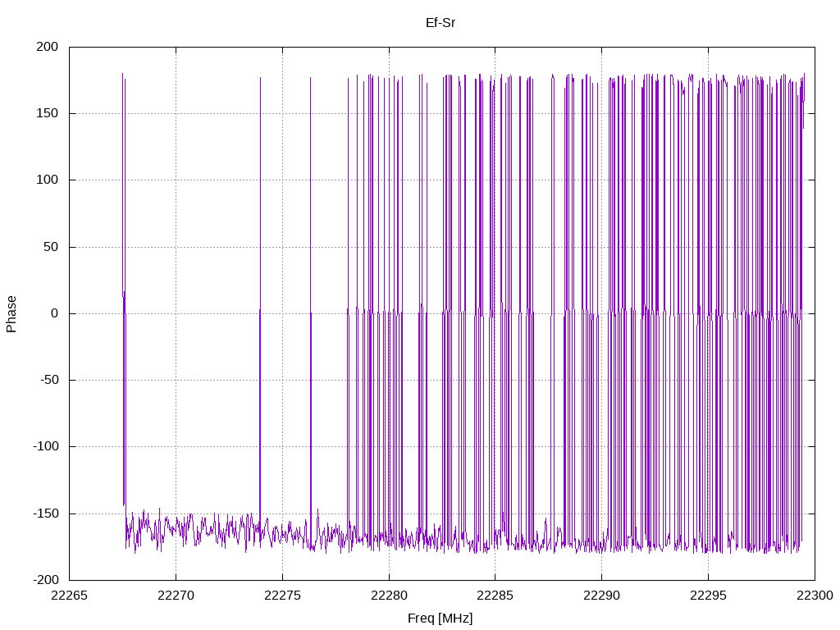Click the y-axis value 100
The height and width of the screenshot is (630, 840).
point(47,180)
